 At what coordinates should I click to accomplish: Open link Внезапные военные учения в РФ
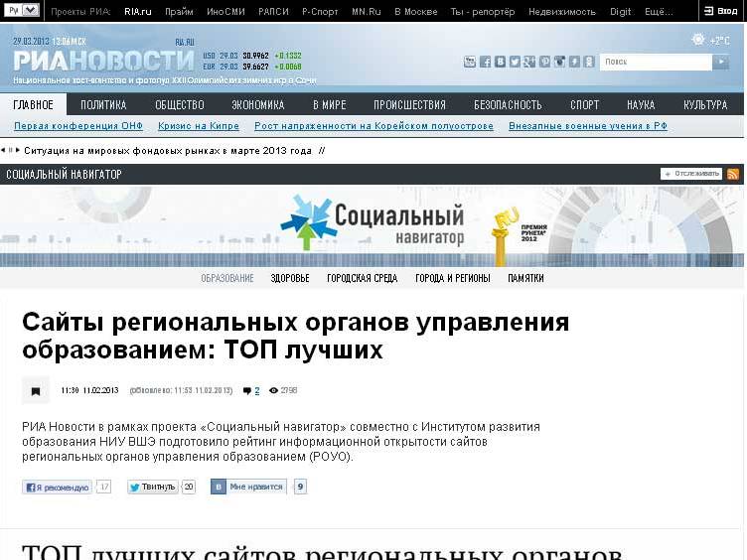[x=588, y=126]
